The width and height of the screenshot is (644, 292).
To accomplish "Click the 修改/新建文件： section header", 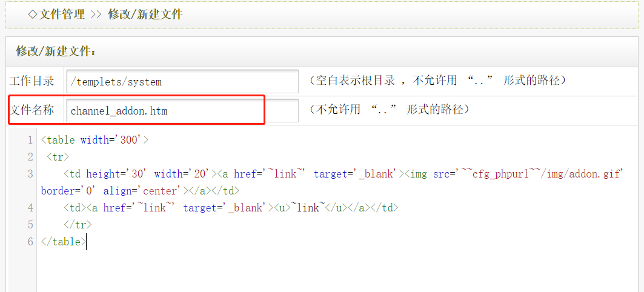I will tap(56, 51).
